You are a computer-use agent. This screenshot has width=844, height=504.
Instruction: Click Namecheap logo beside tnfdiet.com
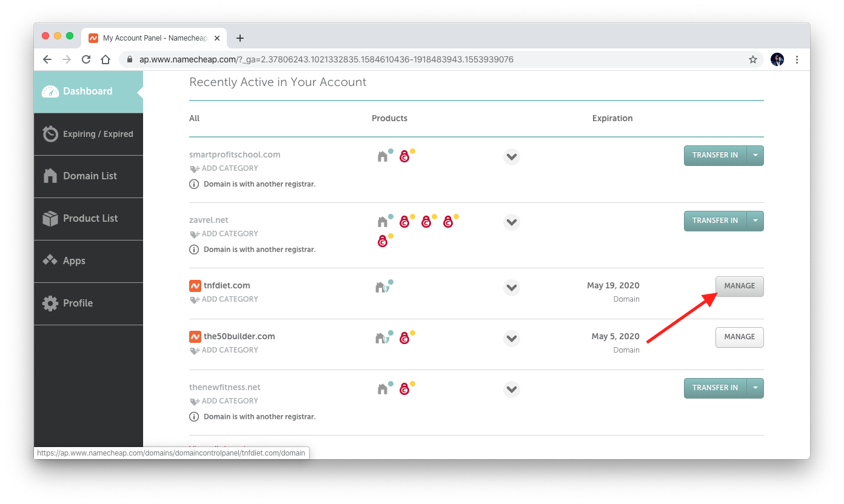coord(195,285)
